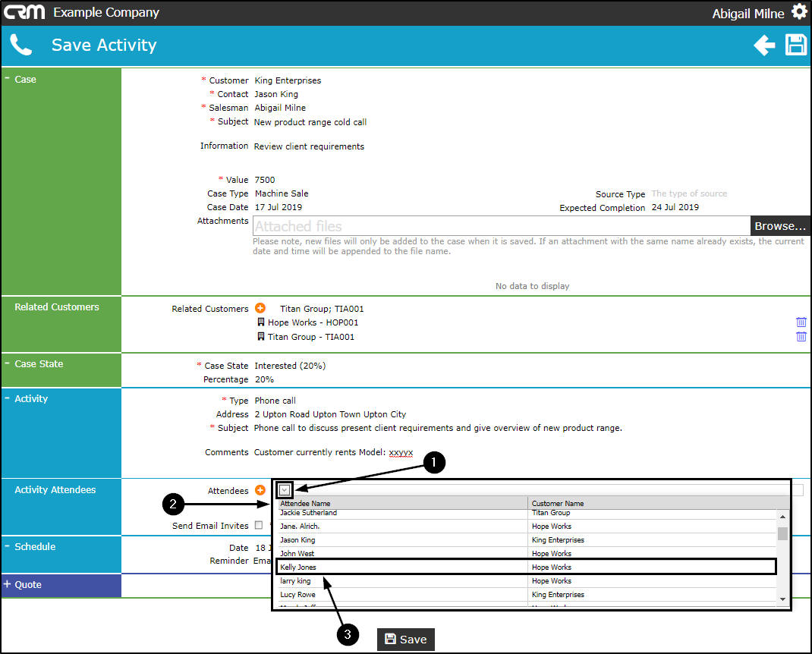Image resolution: width=812 pixels, height=654 pixels.
Task: Open the Case Type Machine Sale field
Action: 282,193
